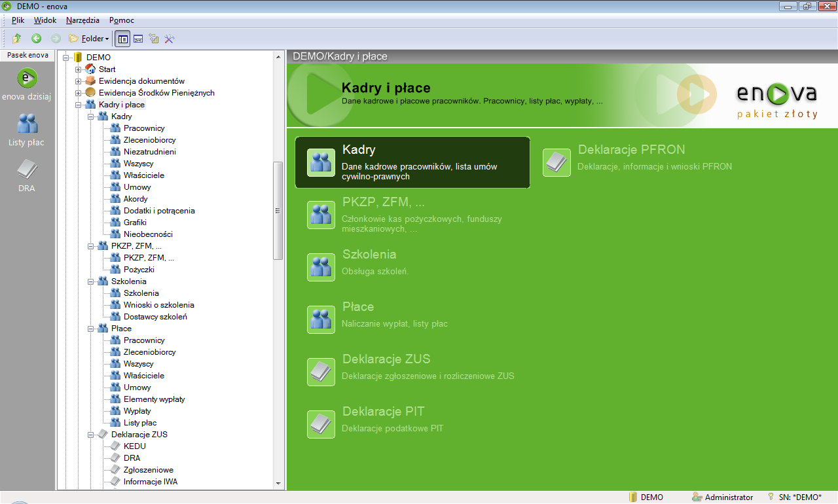Click the up-one-level folder toolbar icon
The height and width of the screenshot is (504, 838).
tap(17, 39)
